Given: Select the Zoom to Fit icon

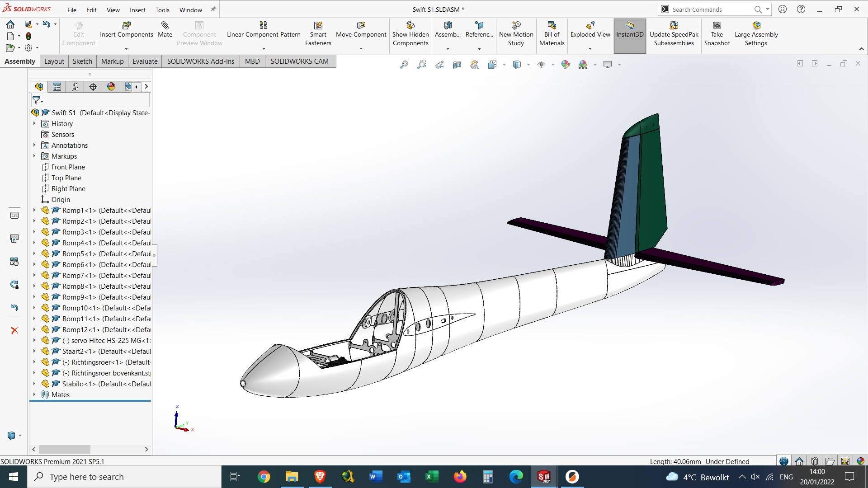Looking at the screenshot, I should pyautogui.click(x=405, y=65).
